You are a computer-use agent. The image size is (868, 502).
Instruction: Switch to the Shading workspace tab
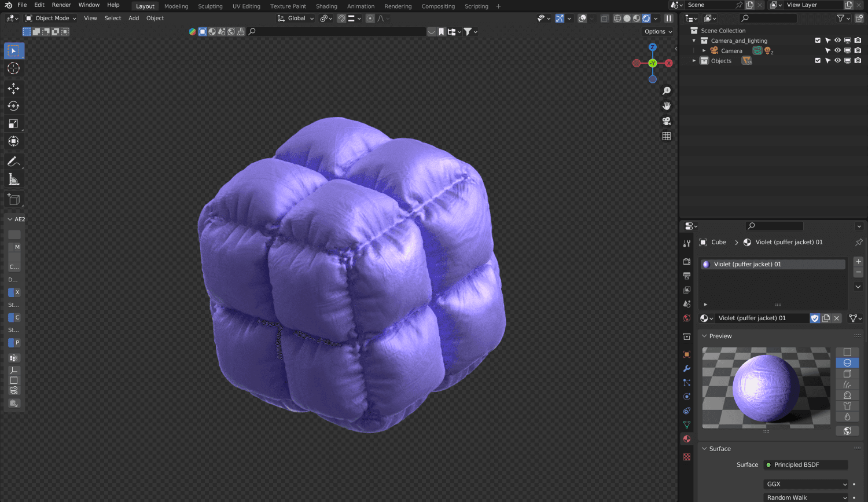pos(326,6)
